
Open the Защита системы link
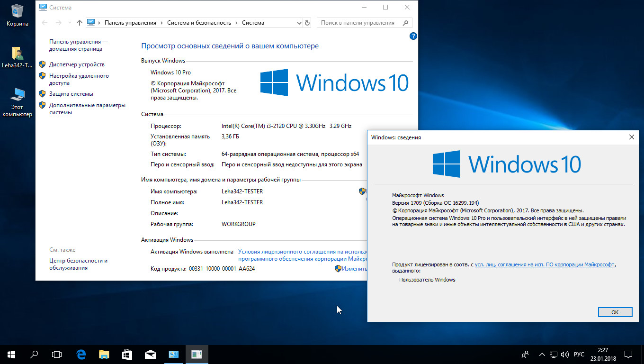pos(71,94)
